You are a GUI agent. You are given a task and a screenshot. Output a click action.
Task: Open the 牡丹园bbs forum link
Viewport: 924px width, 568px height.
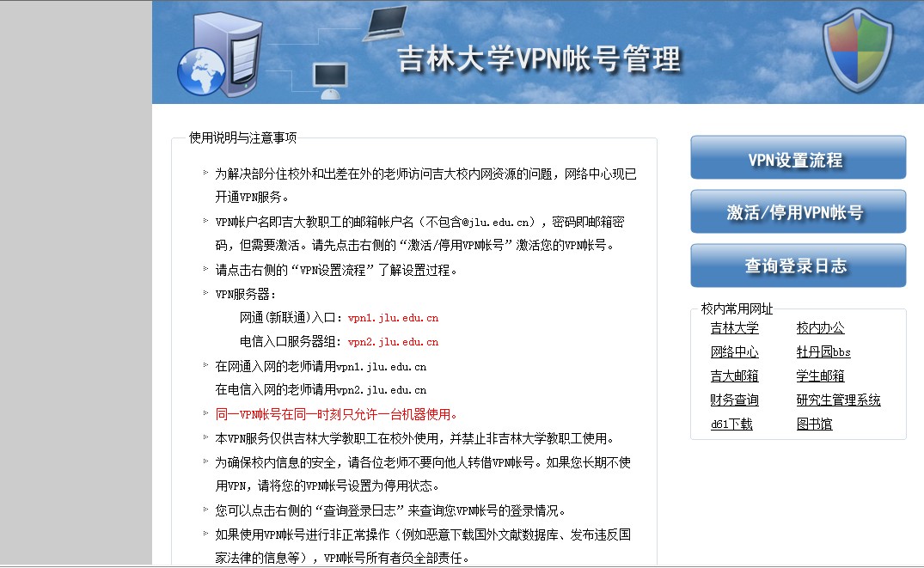[x=823, y=352]
